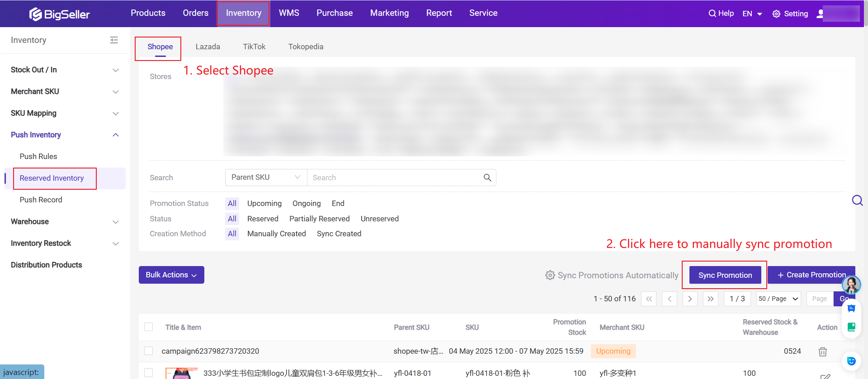The height and width of the screenshot is (379, 868).
Task: Open customer support avatar chat
Action: coord(851,285)
